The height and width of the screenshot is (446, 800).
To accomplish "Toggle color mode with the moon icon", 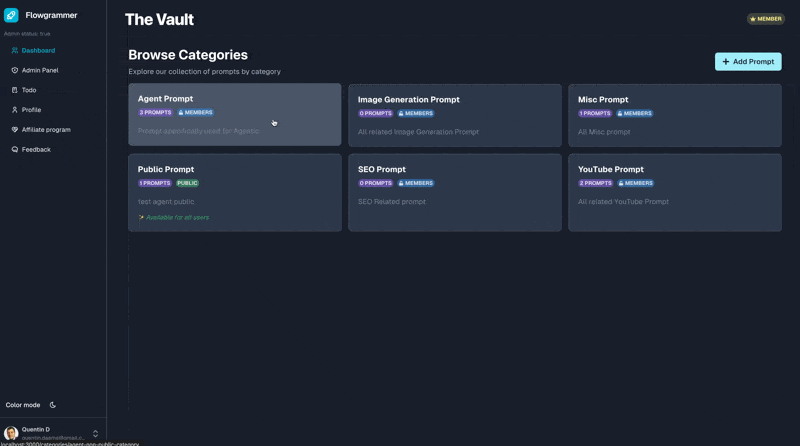I will (x=53, y=405).
